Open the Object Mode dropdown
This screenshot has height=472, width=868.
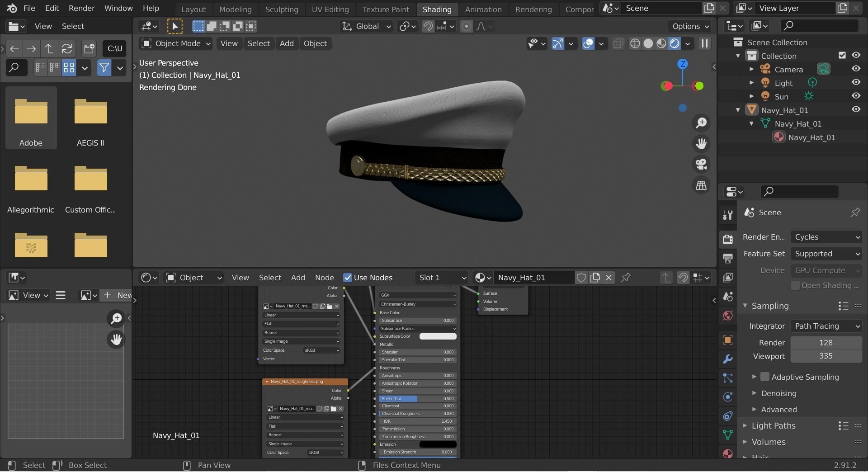[x=176, y=43]
